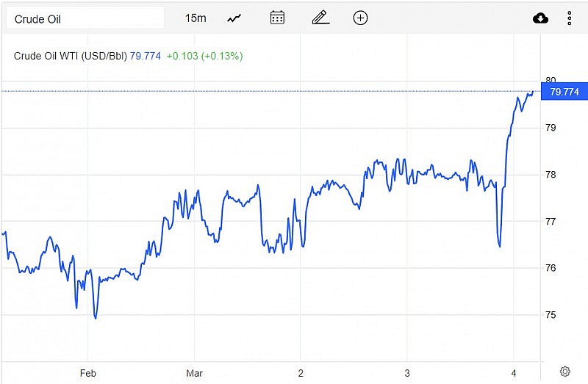Click the Mar label on time axis
This screenshot has height=384, width=588.
194,373
